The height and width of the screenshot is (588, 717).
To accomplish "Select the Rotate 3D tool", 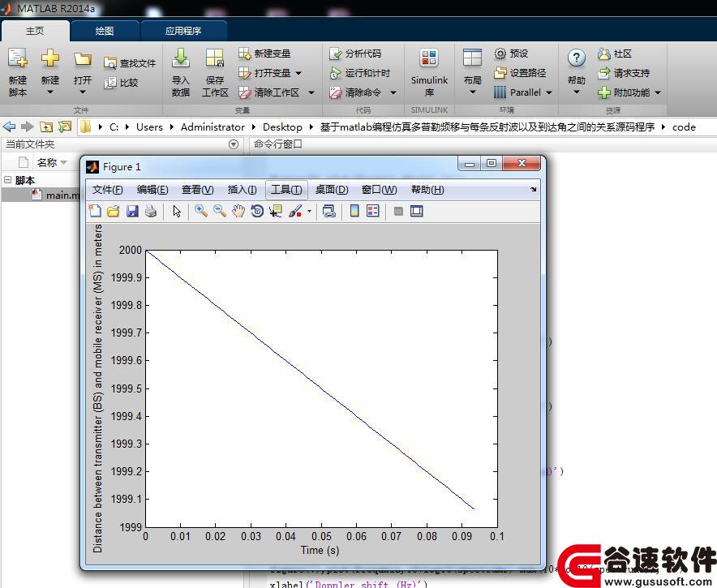I will click(x=257, y=211).
